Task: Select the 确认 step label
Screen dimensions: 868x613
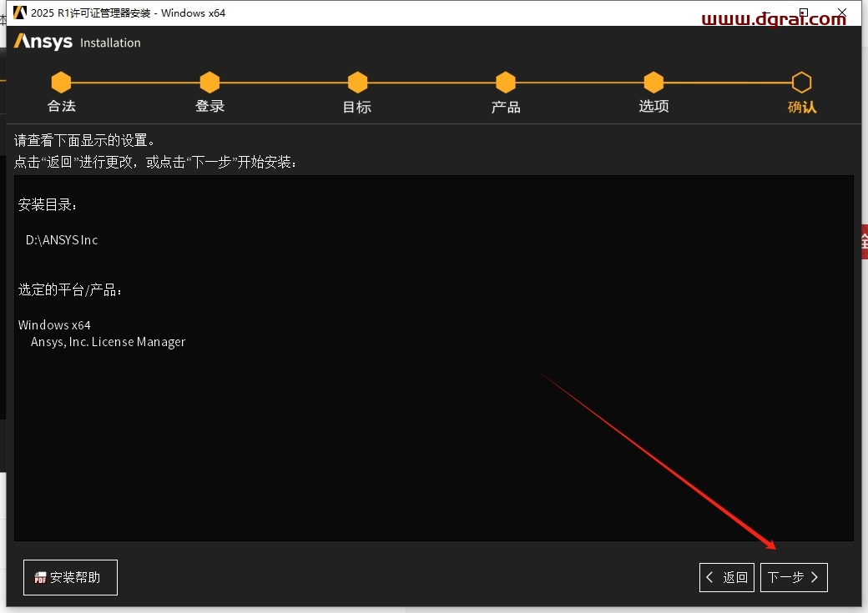Action: (802, 107)
